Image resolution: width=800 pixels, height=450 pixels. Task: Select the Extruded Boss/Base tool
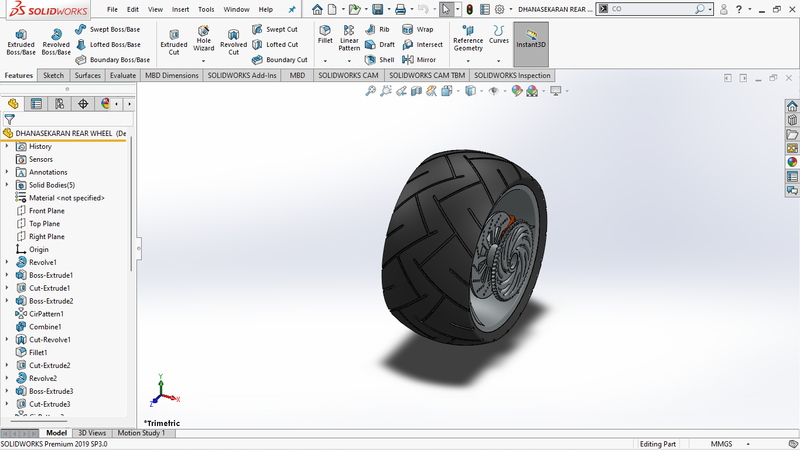(20, 39)
